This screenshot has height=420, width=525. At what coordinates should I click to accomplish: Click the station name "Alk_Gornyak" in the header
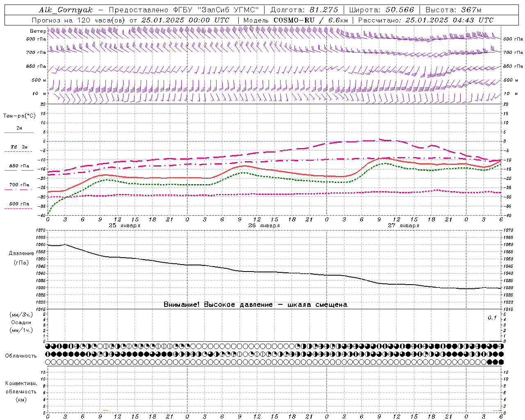pyautogui.click(x=66, y=10)
